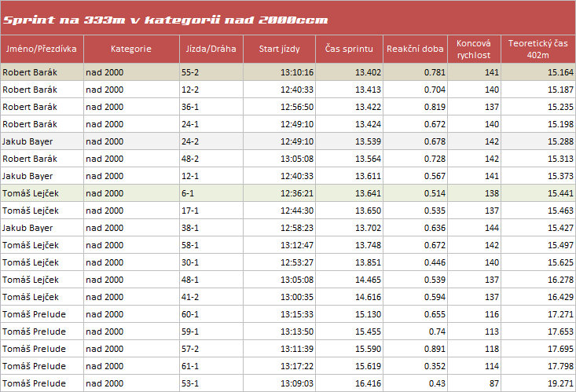Click the table title about Sprint na 333m
This screenshot has width=576, height=392.
click(x=165, y=20)
